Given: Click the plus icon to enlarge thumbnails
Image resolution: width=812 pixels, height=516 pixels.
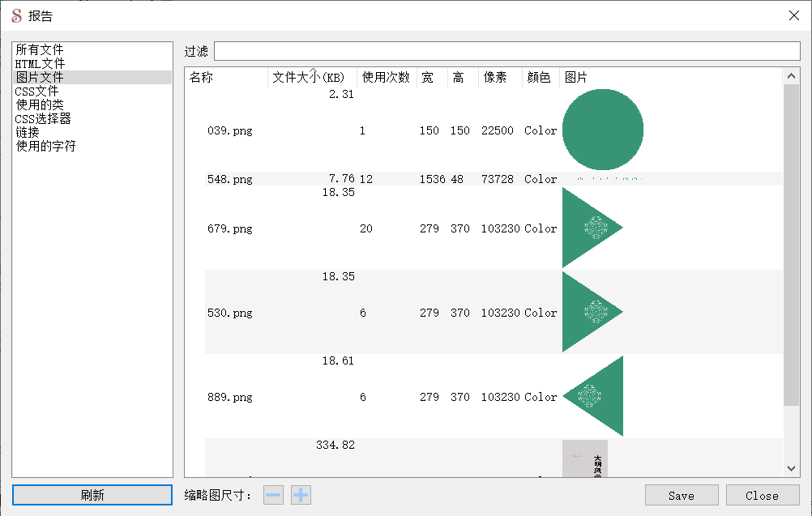Looking at the screenshot, I should [x=301, y=495].
